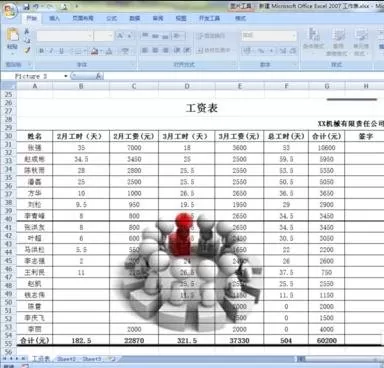Open the font size dropdown

[x=110, y=36]
